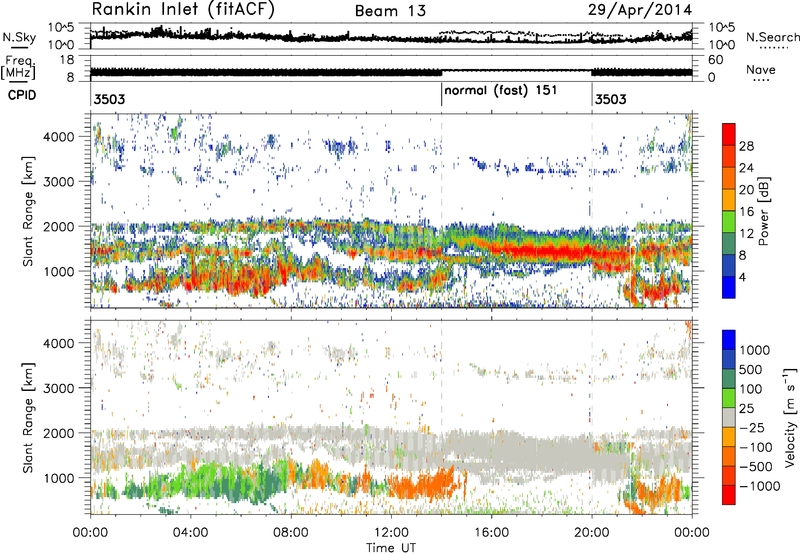Click the '18' frequency tick label
The width and height of the screenshot is (800, 554).
click(x=67, y=60)
